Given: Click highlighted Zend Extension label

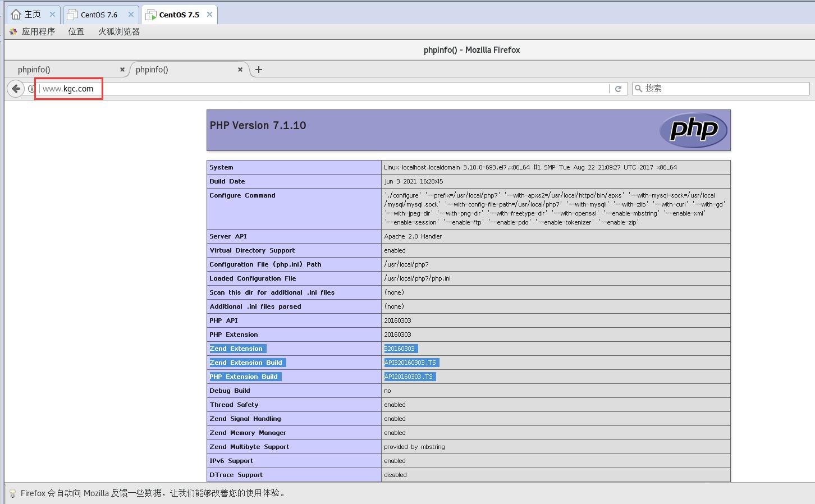Looking at the screenshot, I should [236, 349].
